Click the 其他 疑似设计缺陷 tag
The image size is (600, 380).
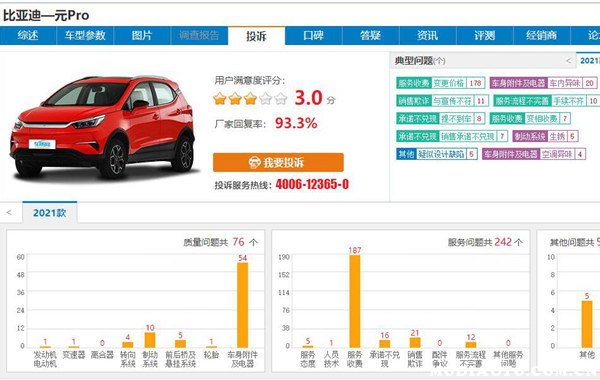tap(437, 154)
